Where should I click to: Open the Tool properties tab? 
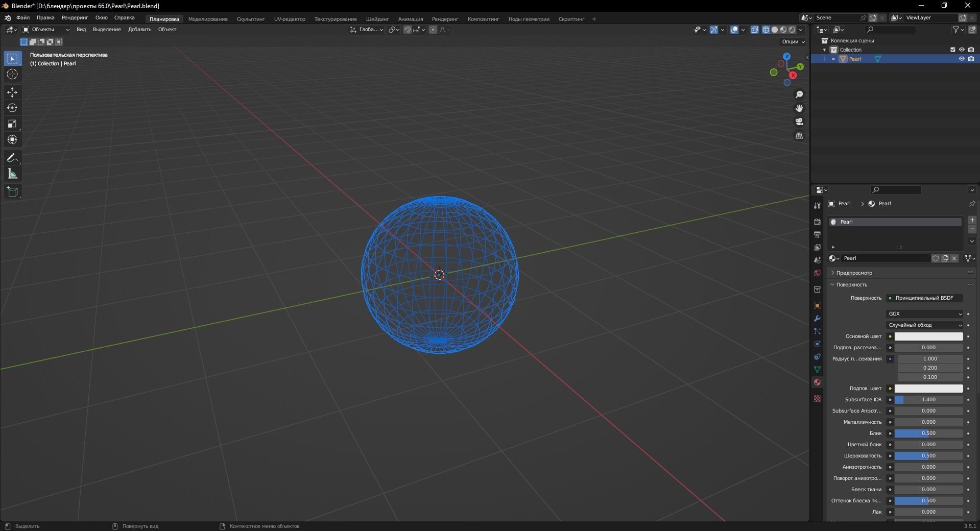tap(817, 205)
